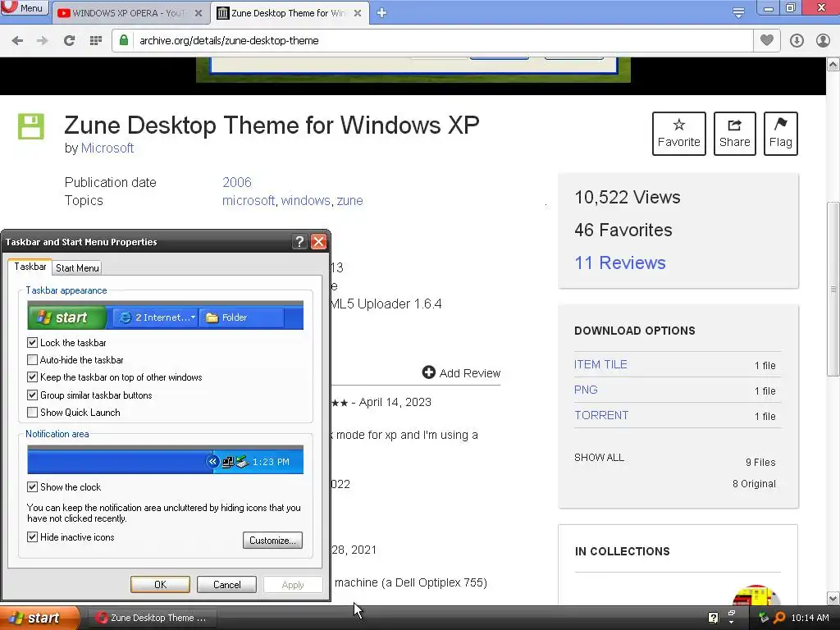Image resolution: width=840 pixels, height=630 pixels.
Task: Click the collection thumbnail under IN COLLECTIONS
Action: pos(756,596)
